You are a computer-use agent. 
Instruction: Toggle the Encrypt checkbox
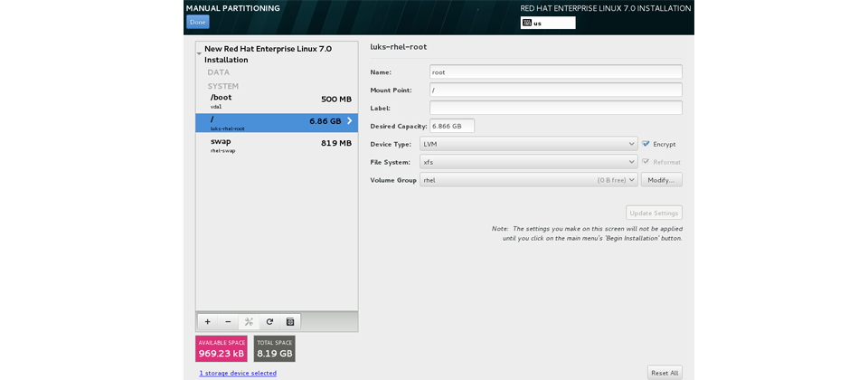pos(646,144)
